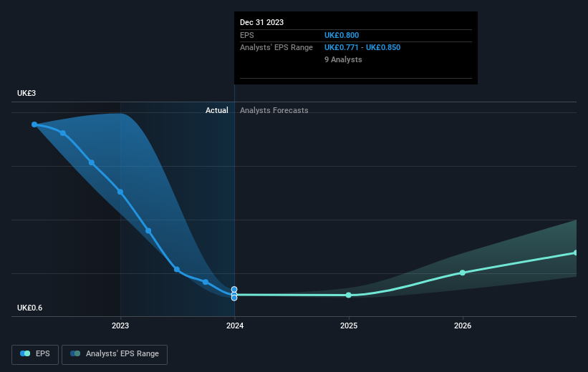Click the EPS data point at 2024 line

(x=234, y=295)
